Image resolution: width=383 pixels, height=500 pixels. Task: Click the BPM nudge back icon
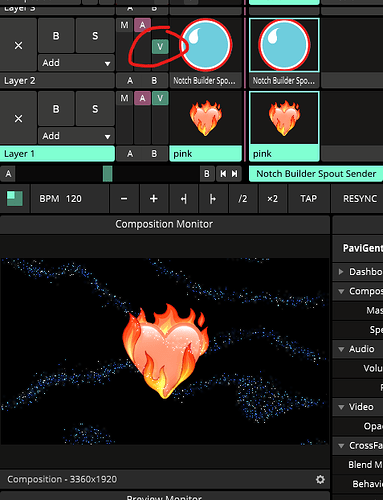(184, 199)
